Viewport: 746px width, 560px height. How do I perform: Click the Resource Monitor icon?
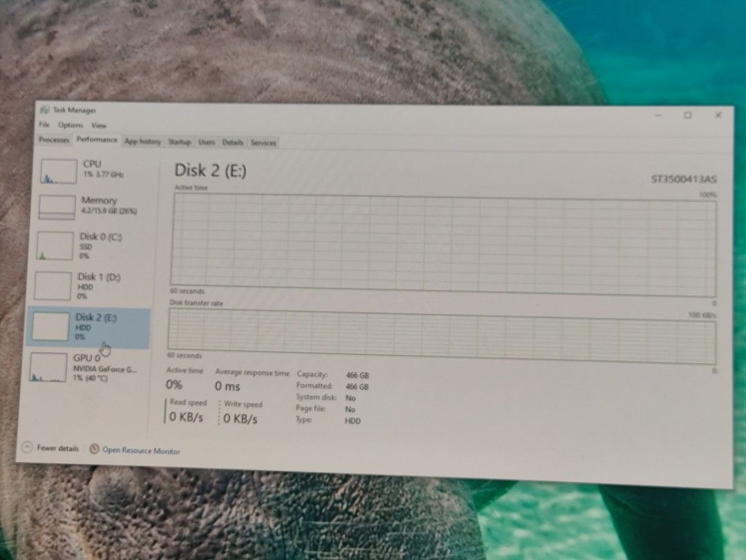click(94, 449)
